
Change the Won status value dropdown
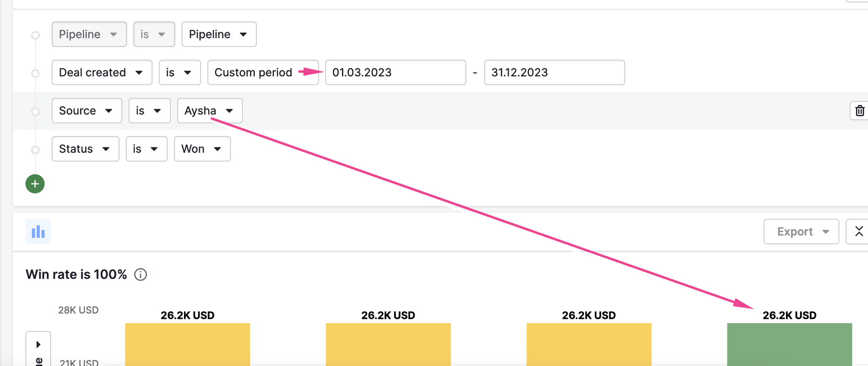(x=202, y=149)
